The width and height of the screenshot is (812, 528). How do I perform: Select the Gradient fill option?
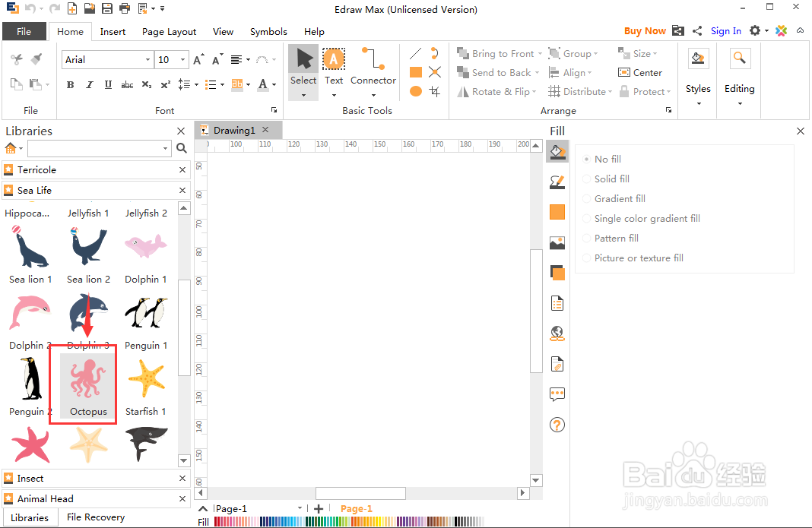614,199
